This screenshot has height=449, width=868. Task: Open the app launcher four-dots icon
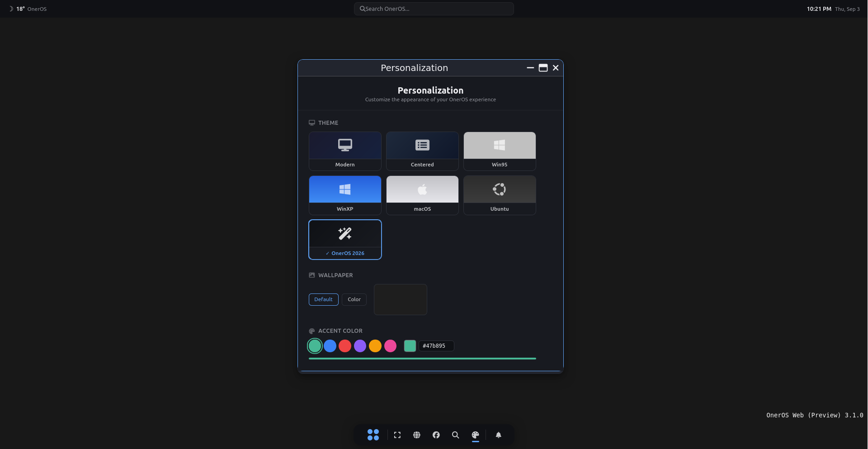(x=373, y=435)
